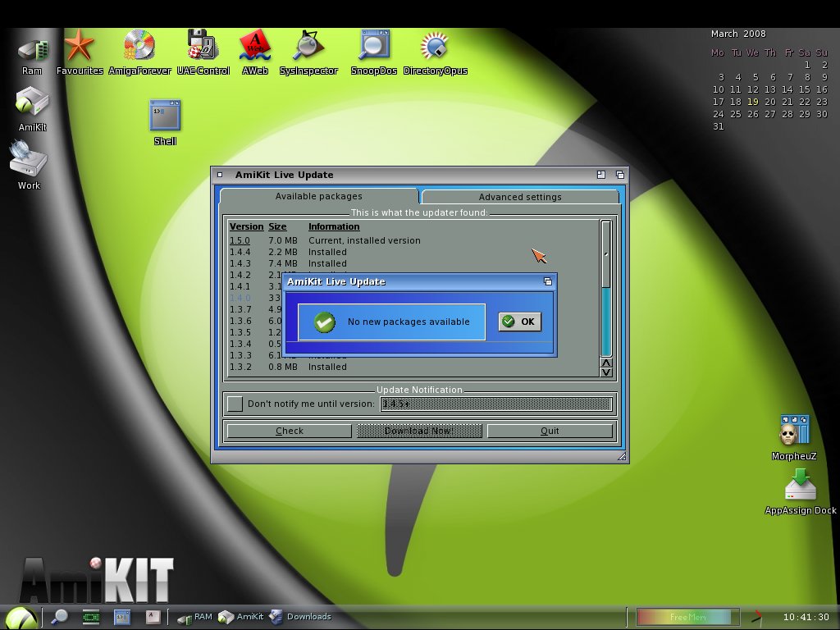Toggle the Don't notify me until version checkbox
The image size is (840, 630).
235,404
